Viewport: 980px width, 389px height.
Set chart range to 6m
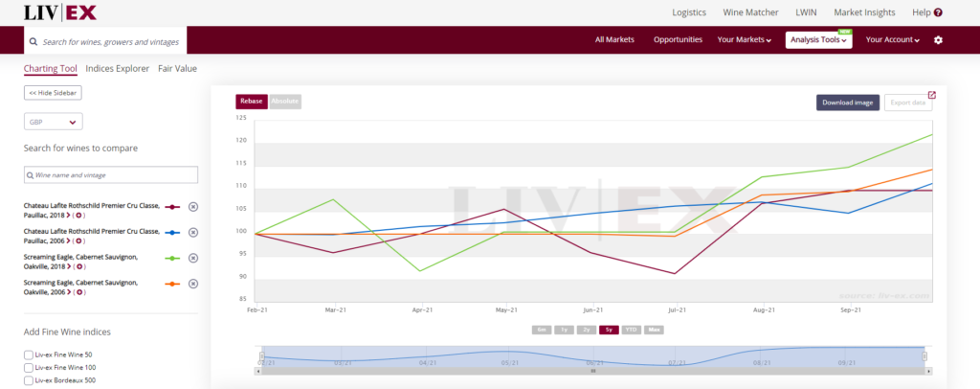(x=542, y=330)
